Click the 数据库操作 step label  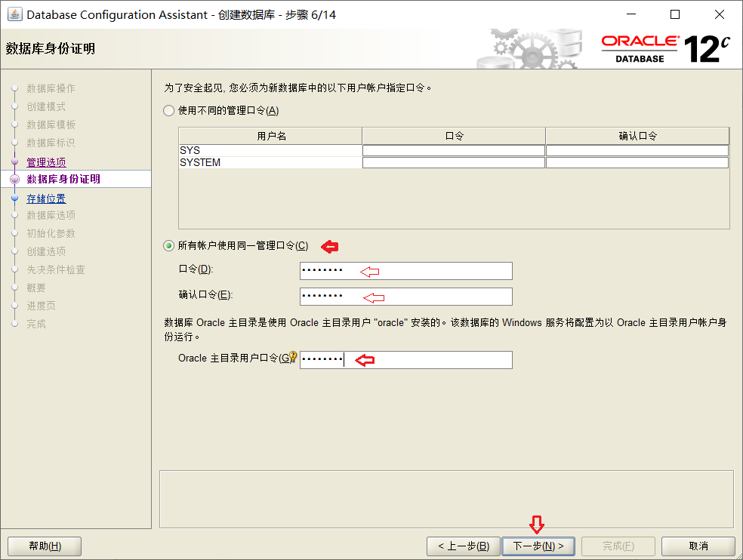51,88
